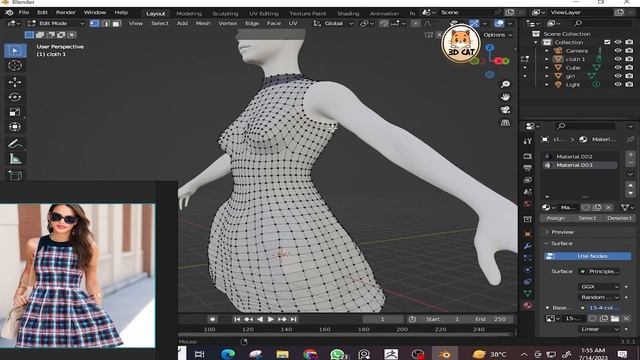Click the material Select button

click(x=587, y=218)
